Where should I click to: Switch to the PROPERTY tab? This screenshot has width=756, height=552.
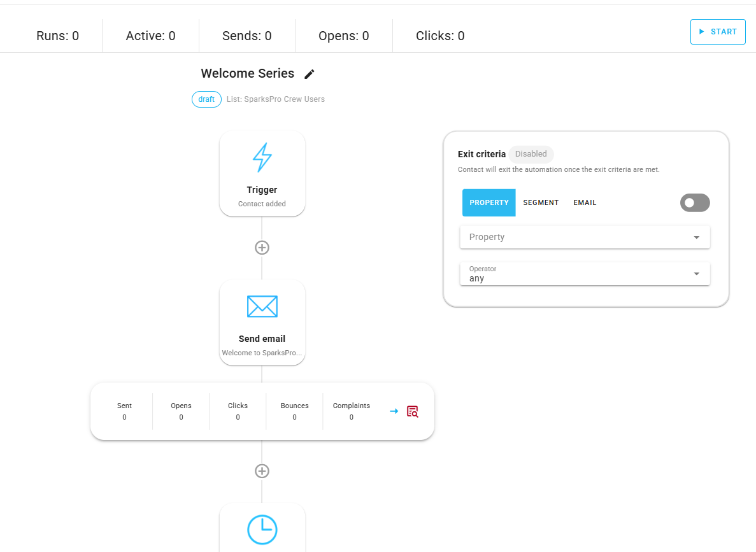click(489, 202)
